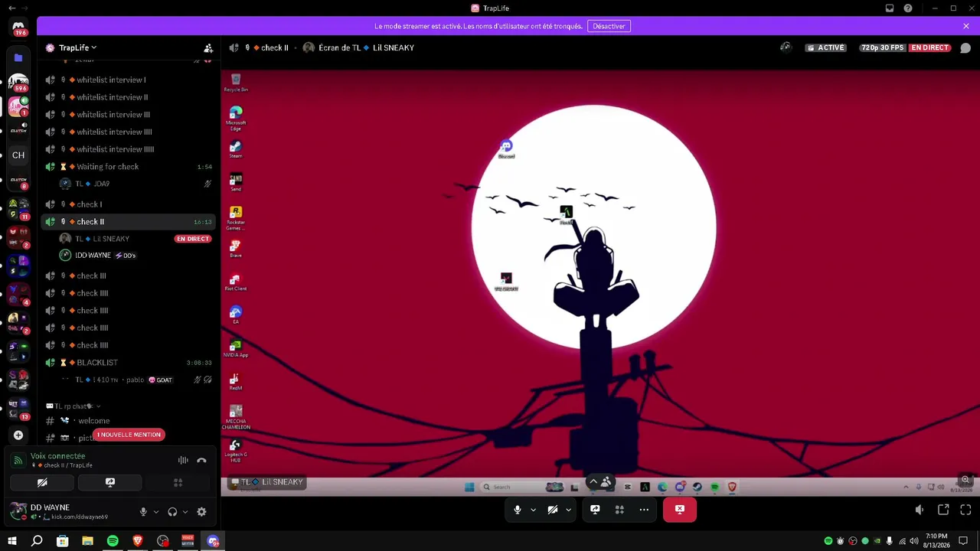Viewport: 980px width, 551px height.
Task: Mute microphone in the call control bar
Action: point(518,510)
